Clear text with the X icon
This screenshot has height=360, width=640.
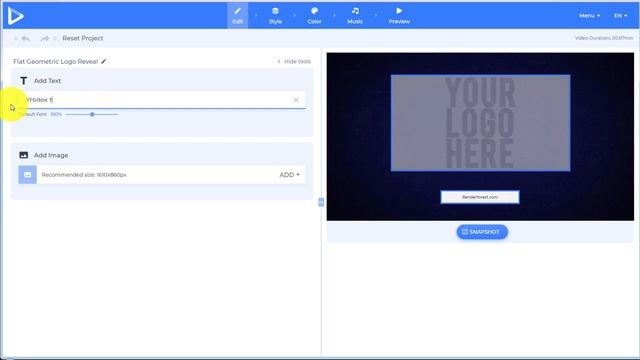coord(296,100)
